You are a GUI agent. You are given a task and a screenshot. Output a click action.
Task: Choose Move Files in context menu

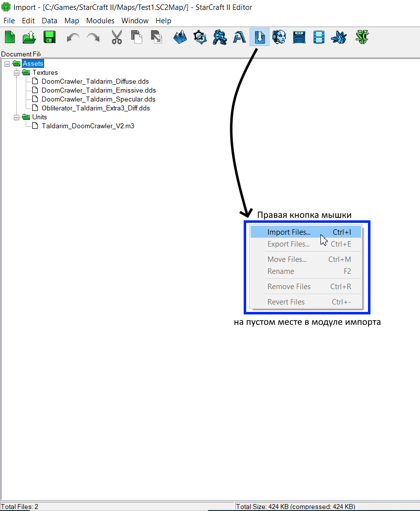coord(306,259)
